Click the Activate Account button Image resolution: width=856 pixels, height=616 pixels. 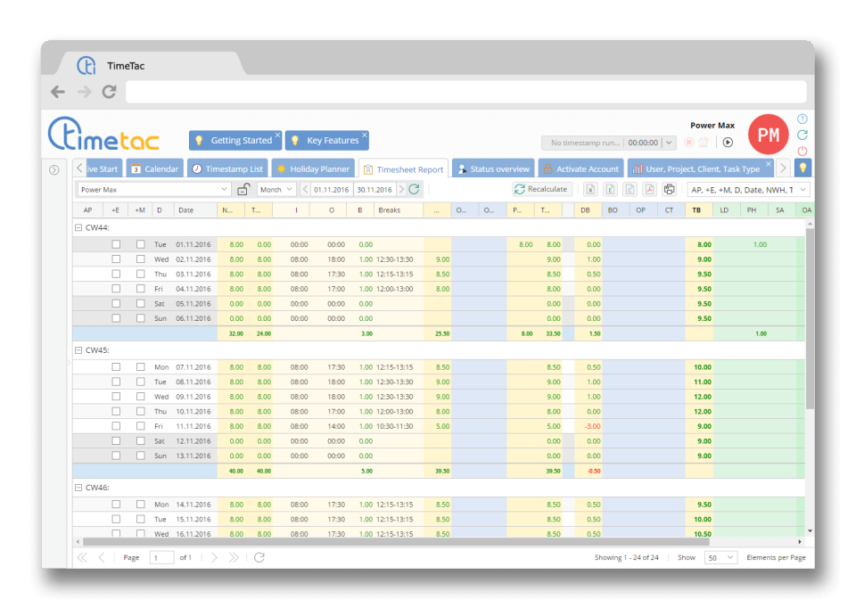[x=580, y=168]
